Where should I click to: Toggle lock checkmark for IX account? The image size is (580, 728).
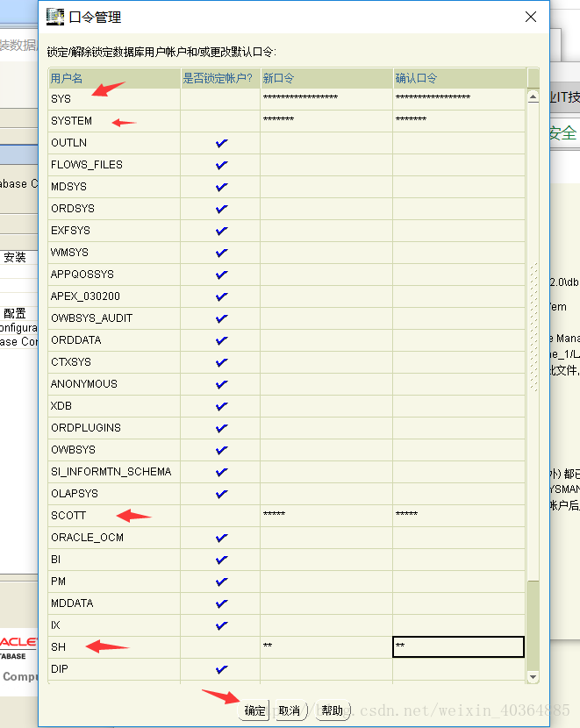click(221, 625)
